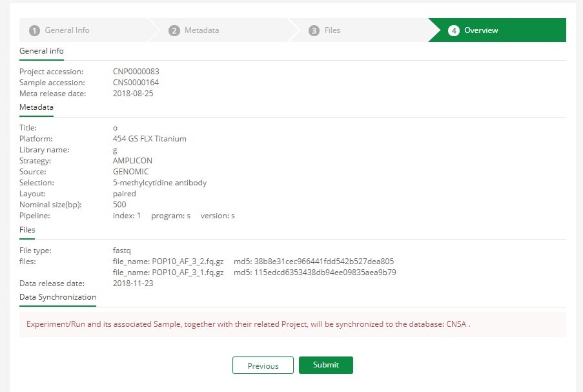Click the CNSA synchronization notice text
583x392 pixels.
(248, 324)
